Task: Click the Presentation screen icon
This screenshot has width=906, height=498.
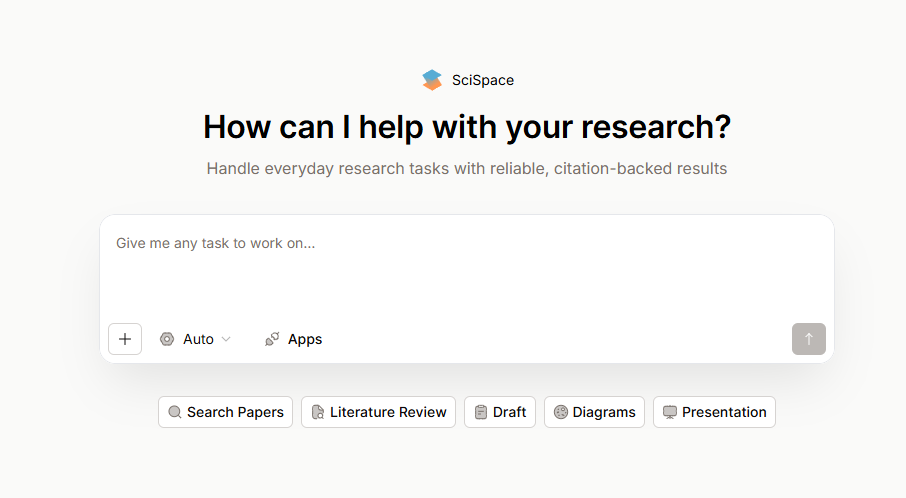Action: tap(670, 412)
